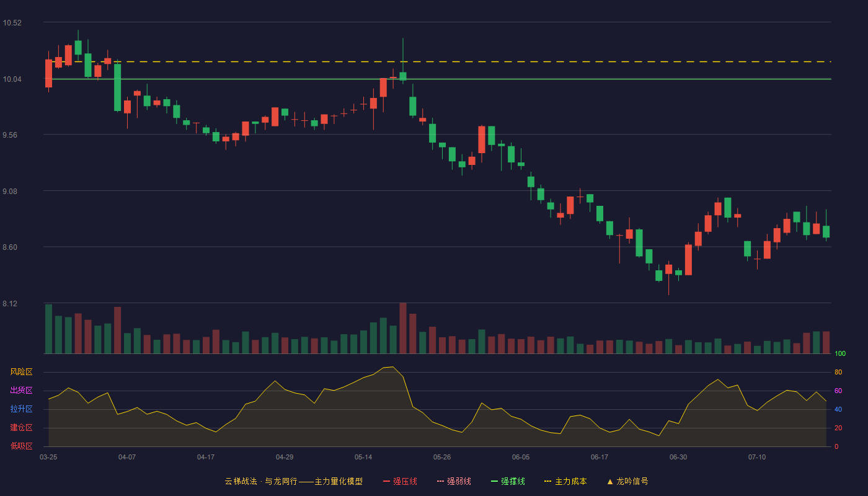
Task: Toggle the 强撑线 green legend entry
Action: pyautogui.click(x=508, y=481)
